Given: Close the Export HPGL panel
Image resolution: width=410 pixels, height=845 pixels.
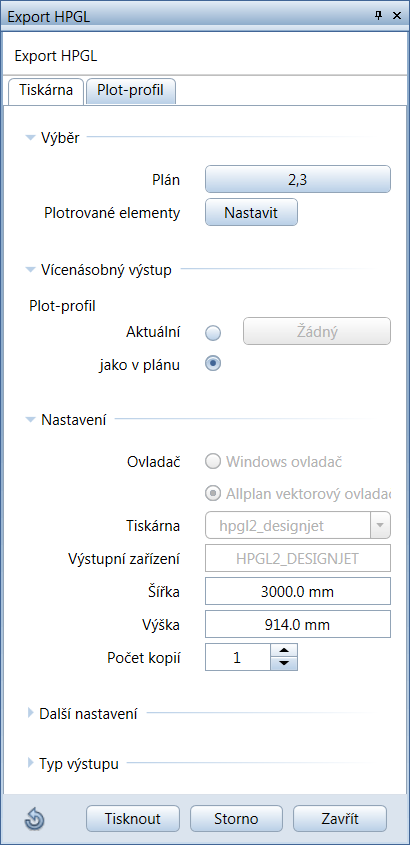Looking at the screenshot, I should pyautogui.click(x=397, y=16).
